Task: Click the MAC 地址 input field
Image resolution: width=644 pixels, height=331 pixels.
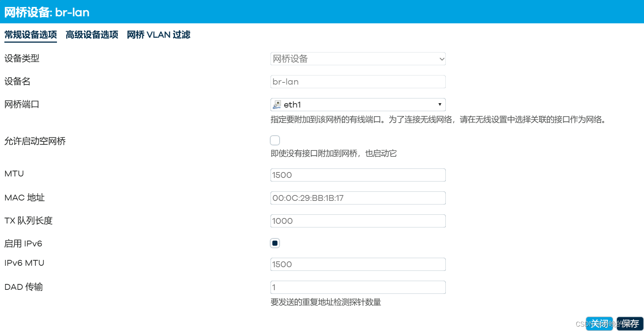Action: [357, 198]
